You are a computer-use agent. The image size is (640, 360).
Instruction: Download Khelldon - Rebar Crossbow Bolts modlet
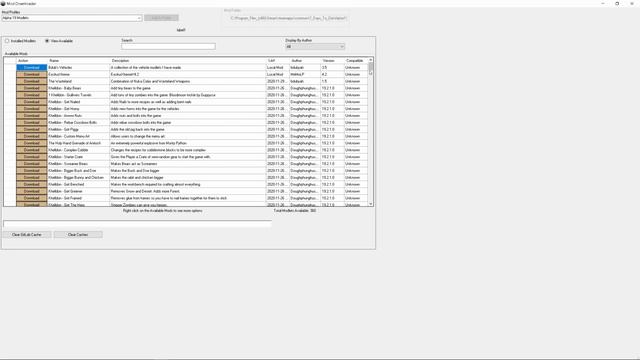32,122
